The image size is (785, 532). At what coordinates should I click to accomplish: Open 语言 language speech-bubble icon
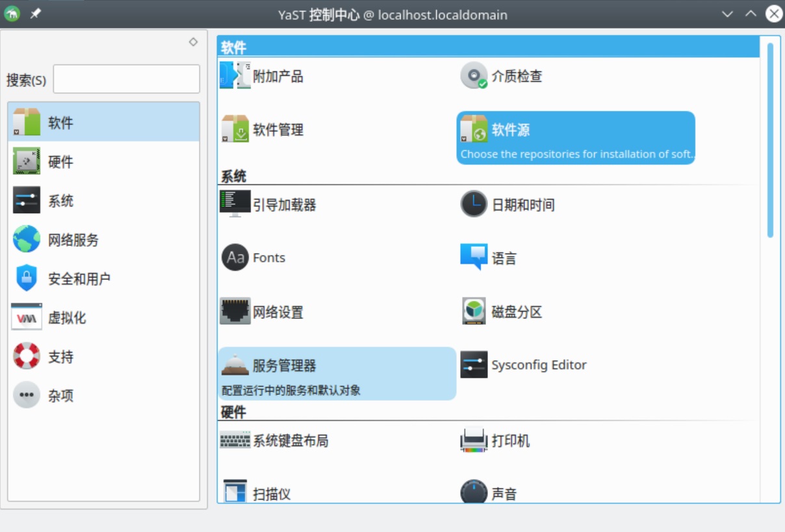tap(474, 257)
